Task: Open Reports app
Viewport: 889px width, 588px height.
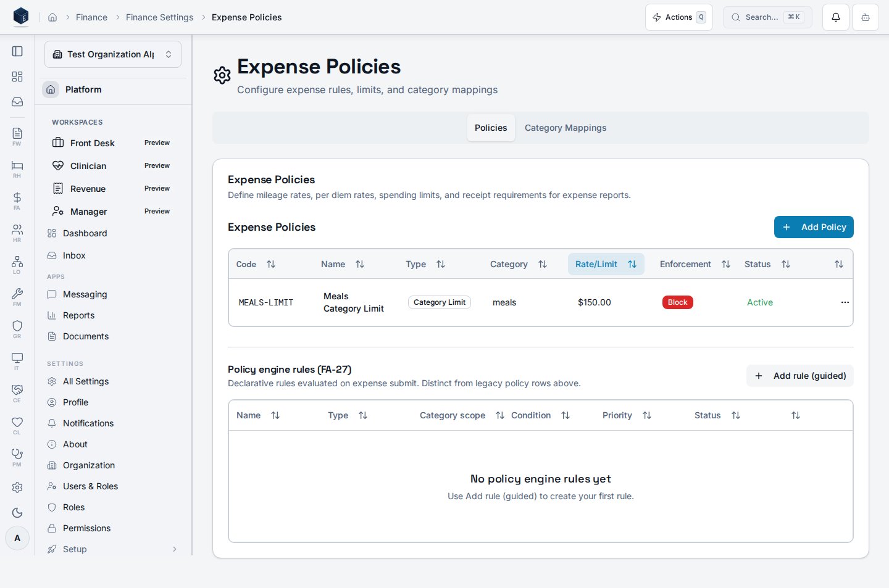Action: point(113,315)
